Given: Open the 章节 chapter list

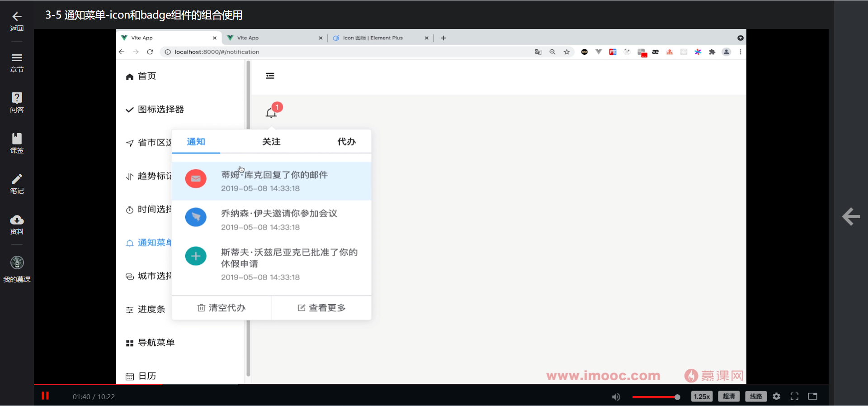Looking at the screenshot, I should [x=17, y=63].
